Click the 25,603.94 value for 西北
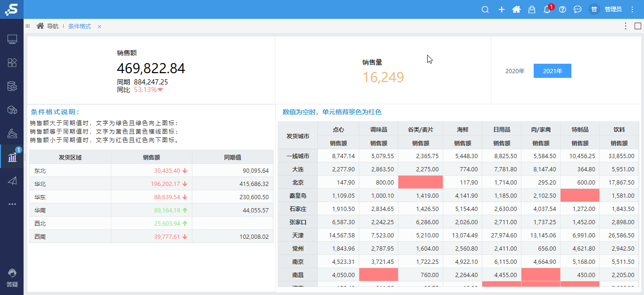Screen dimensions: 644x295 pos(167,223)
